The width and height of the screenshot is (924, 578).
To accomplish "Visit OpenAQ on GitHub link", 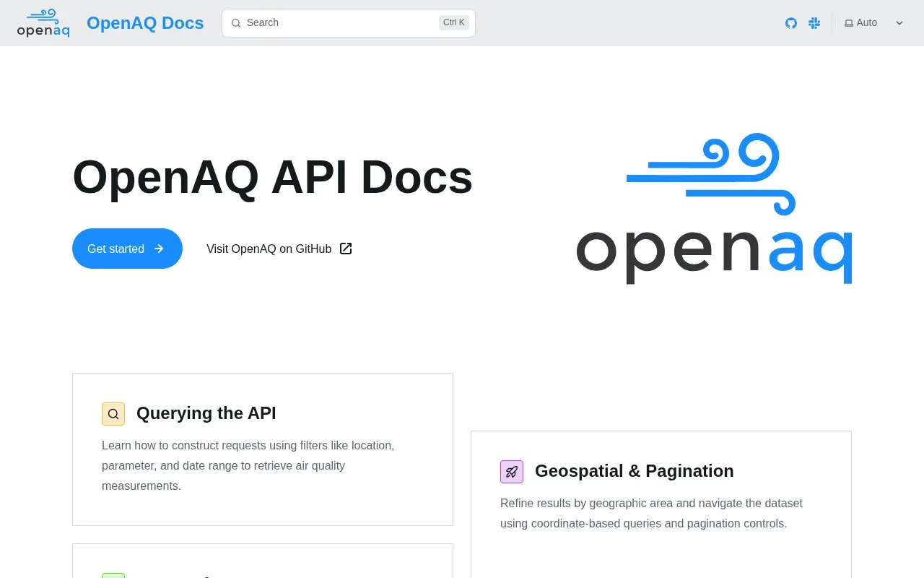I will coord(279,249).
